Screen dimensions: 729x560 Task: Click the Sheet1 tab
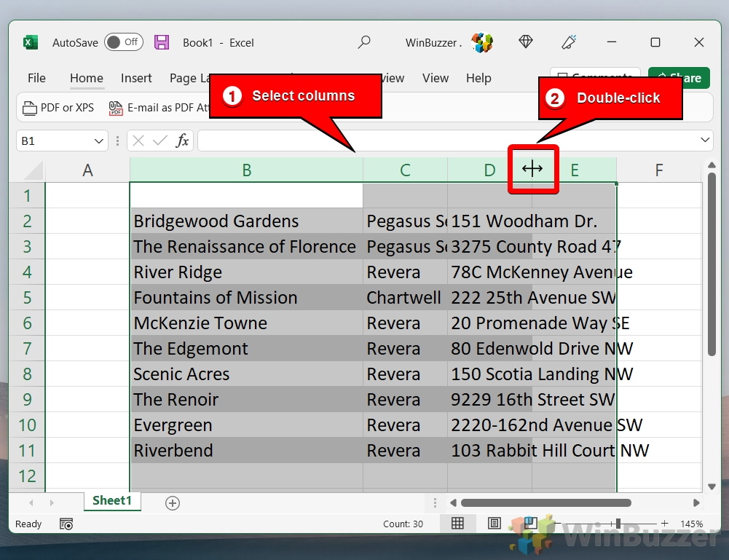112,501
